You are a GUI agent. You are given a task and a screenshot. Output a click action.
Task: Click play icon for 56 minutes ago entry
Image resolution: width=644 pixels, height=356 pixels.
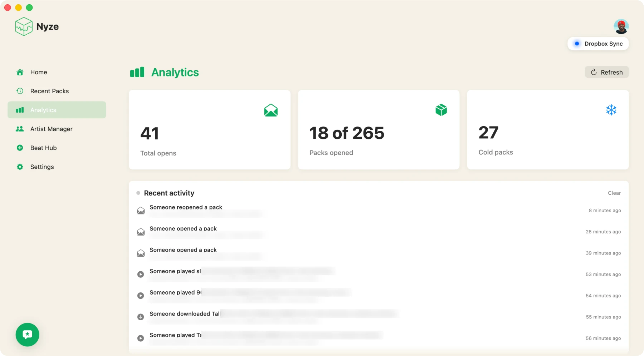point(141,338)
